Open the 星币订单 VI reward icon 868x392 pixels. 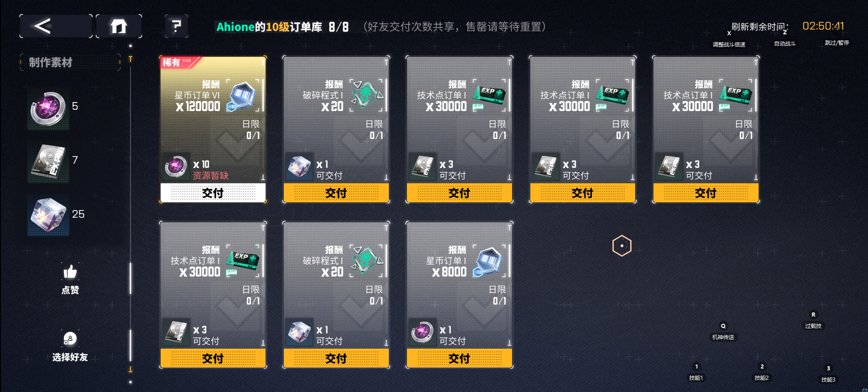[x=243, y=96]
